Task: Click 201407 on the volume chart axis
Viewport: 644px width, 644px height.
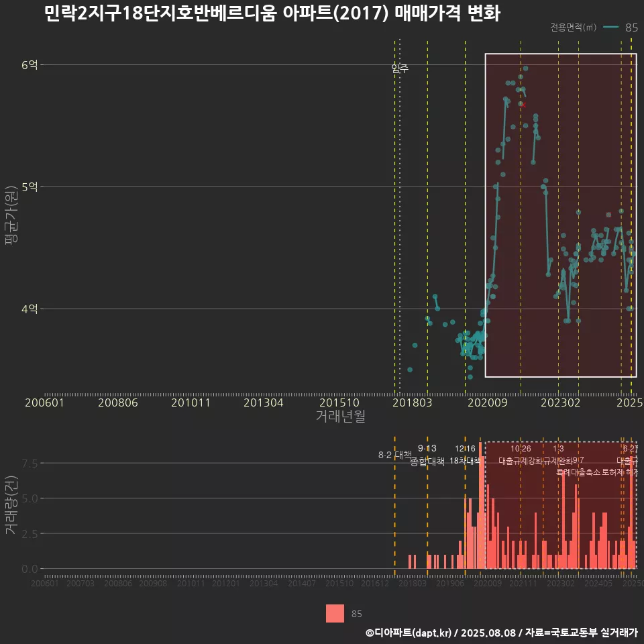Action: (301, 583)
